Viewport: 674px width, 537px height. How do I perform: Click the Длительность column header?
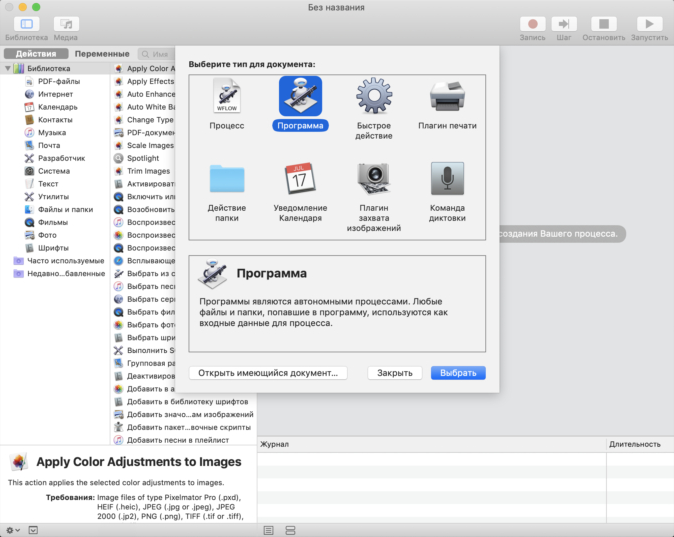(x=640, y=444)
